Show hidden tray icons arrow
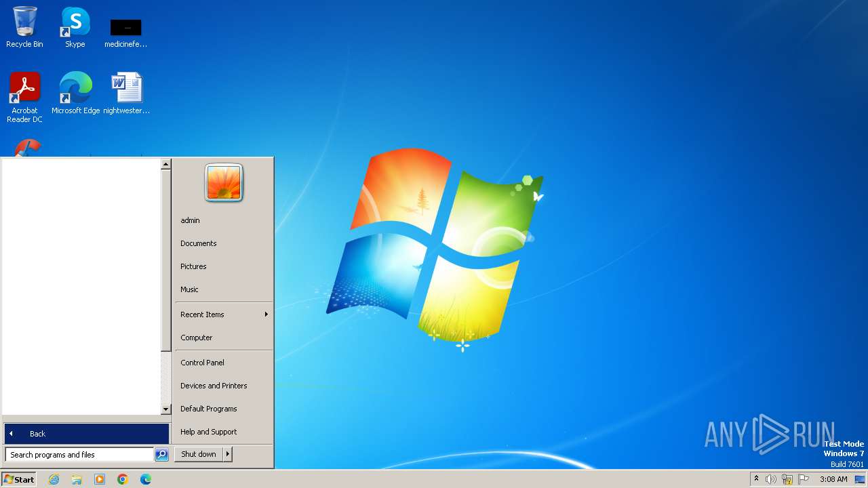The image size is (868, 488). coord(756,479)
